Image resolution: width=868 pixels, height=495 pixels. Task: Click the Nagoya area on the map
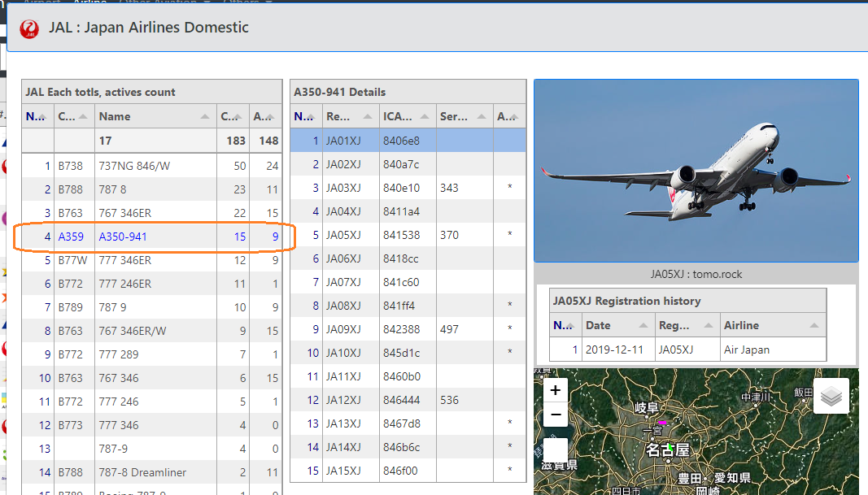pos(668,450)
